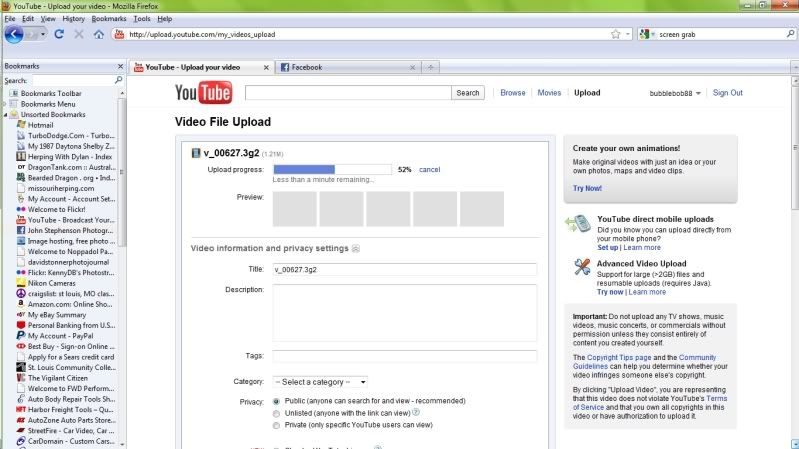Collapse the Unsorted Bookmarks folder
Viewport: 799px width, 449px height.
(x=6, y=115)
